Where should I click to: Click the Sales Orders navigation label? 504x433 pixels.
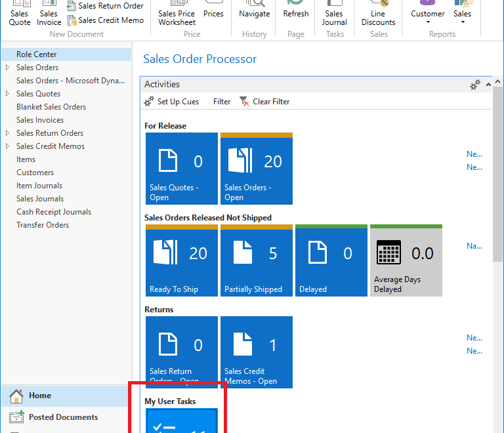click(x=37, y=68)
